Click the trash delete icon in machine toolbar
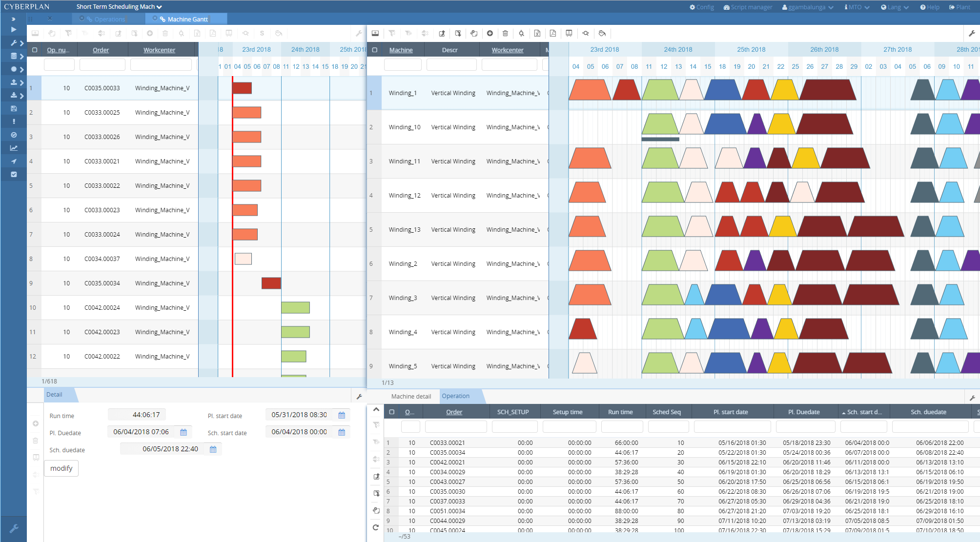The image size is (980, 542). click(x=505, y=34)
